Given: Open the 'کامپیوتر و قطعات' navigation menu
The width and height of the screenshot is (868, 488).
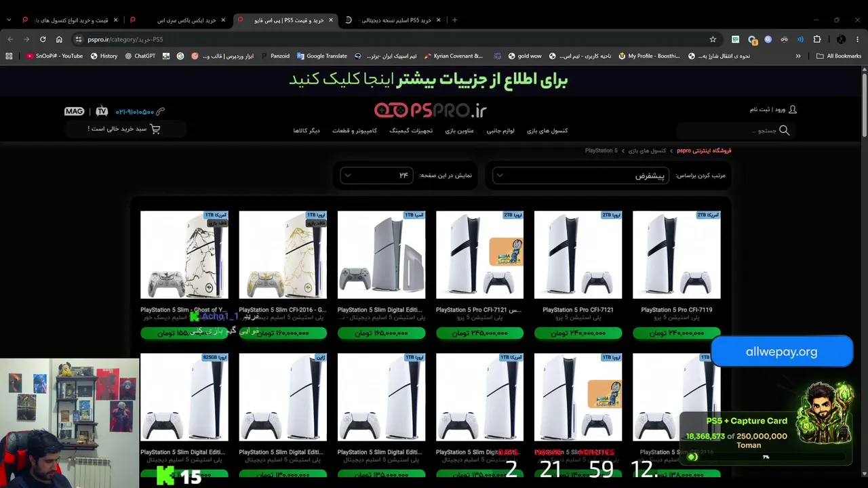Looking at the screenshot, I should coord(355,131).
